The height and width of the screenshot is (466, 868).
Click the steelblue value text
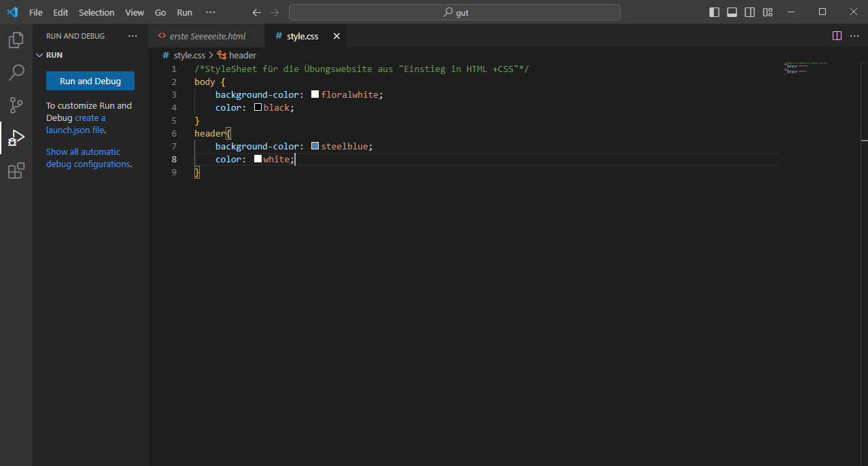[345, 146]
